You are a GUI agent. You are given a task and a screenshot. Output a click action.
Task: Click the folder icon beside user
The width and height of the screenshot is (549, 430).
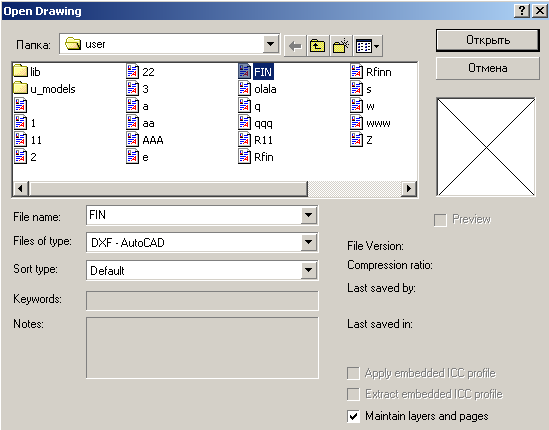point(73,44)
